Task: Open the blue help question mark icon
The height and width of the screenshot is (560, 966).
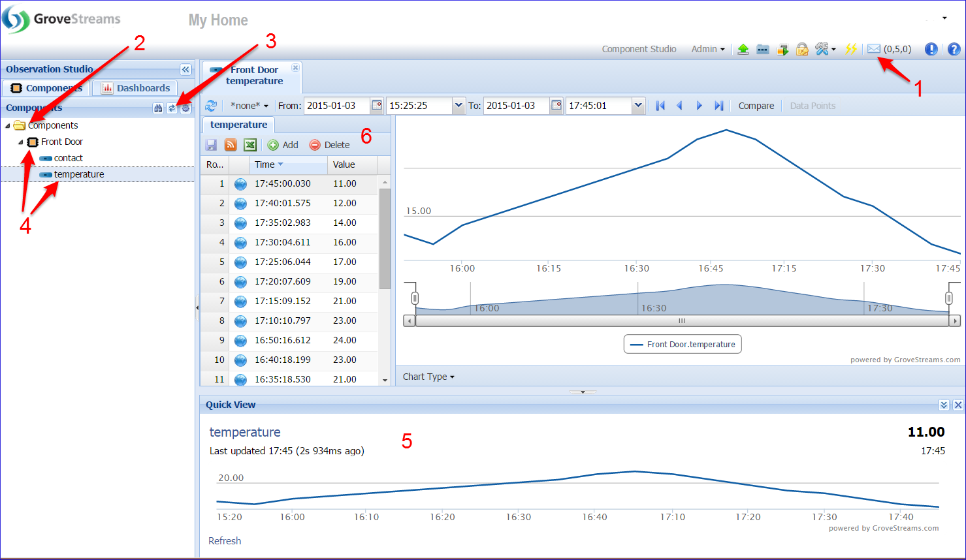Action: click(954, 49)
